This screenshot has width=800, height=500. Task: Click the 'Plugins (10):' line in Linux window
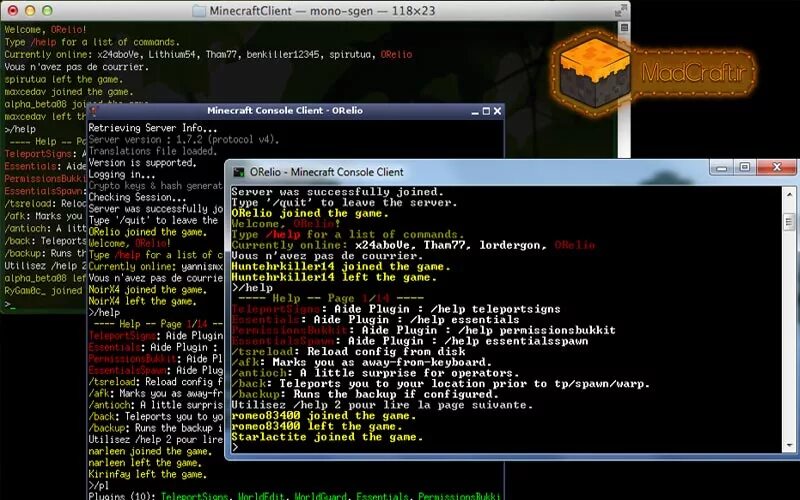294,495
